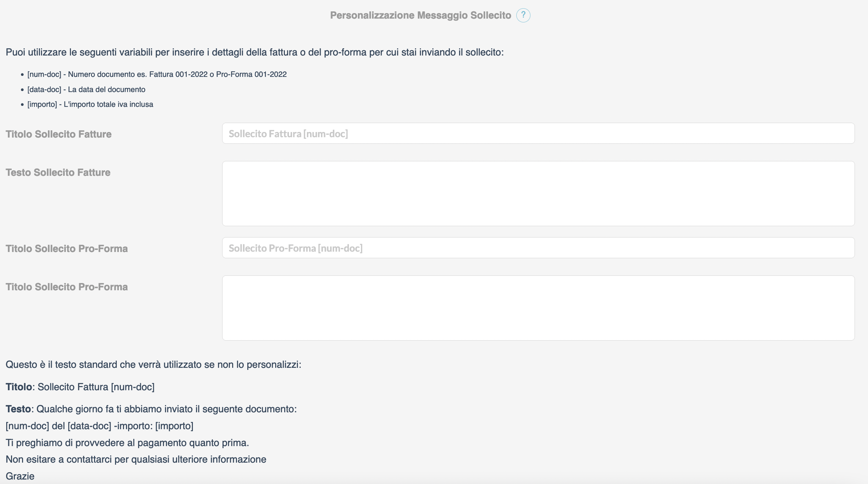Click inside the empty Pro-Forma message textarea

point(538,308)
